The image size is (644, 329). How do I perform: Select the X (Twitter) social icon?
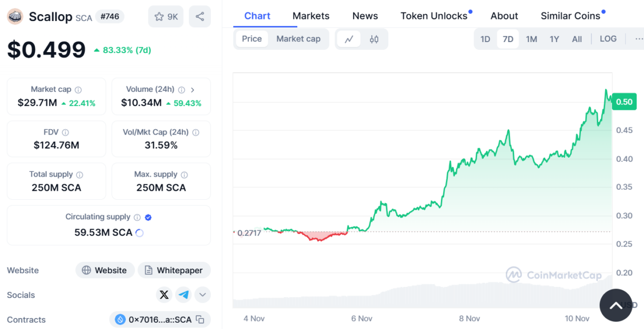coord(164,295)
